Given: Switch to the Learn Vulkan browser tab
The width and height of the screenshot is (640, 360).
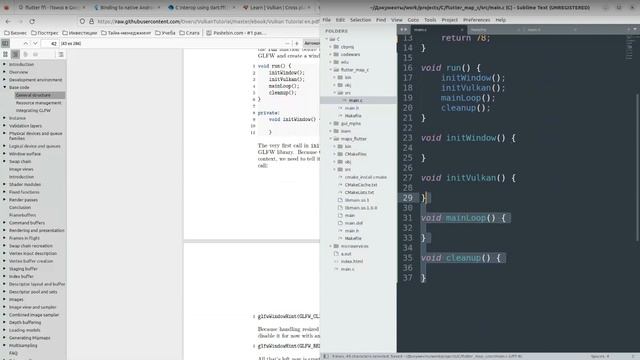Looking at the screenshot, I should click(x=276, y=7).
